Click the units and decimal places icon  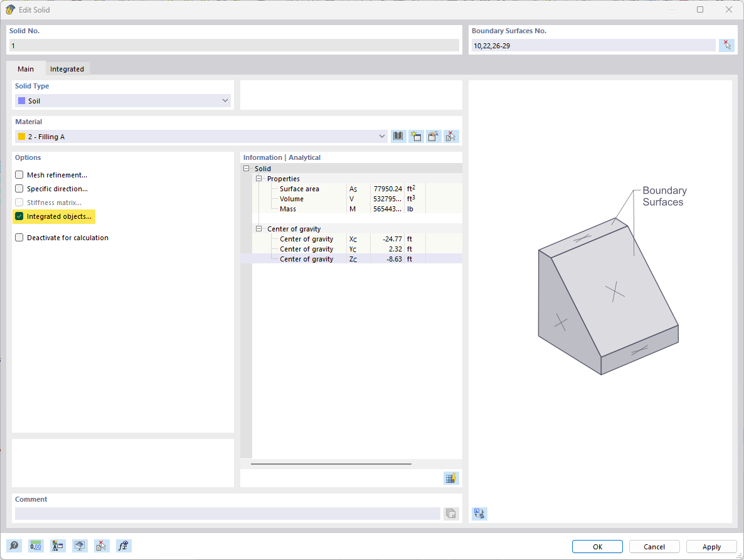pyautogui.click(x=36, y=546)
